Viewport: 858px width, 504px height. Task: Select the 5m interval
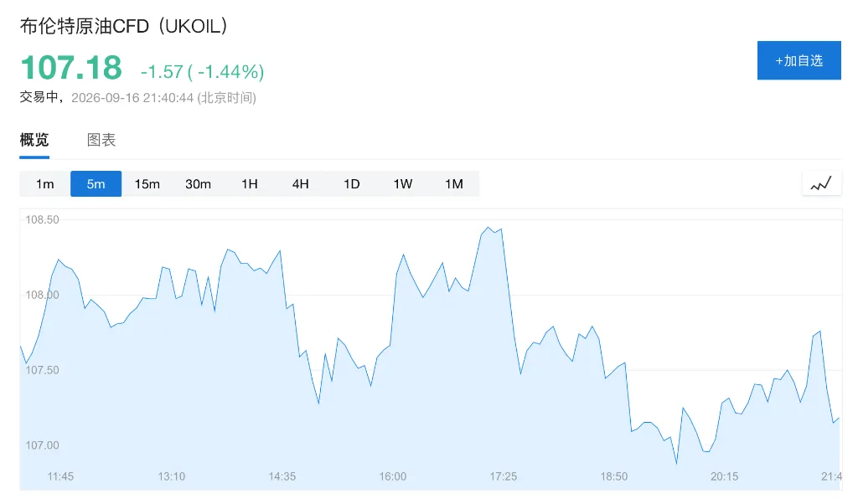96,183
